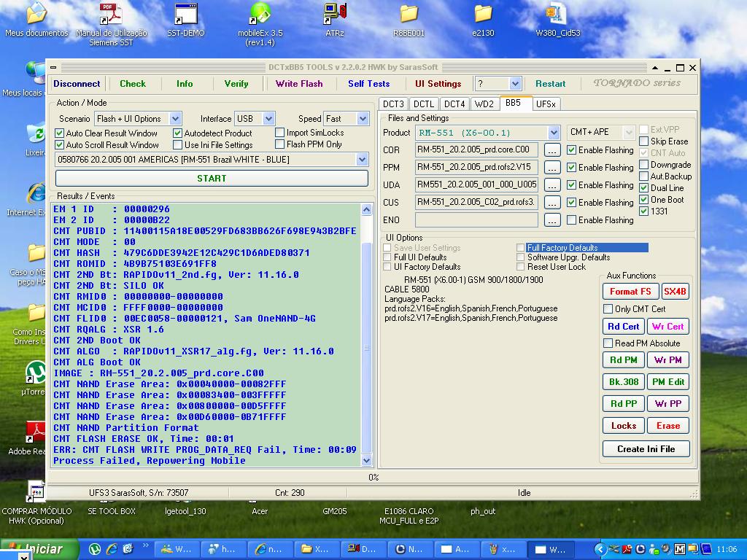Check the Downgrade option
The height and width of the screenshot is (560, 747).
coord(643,165)
